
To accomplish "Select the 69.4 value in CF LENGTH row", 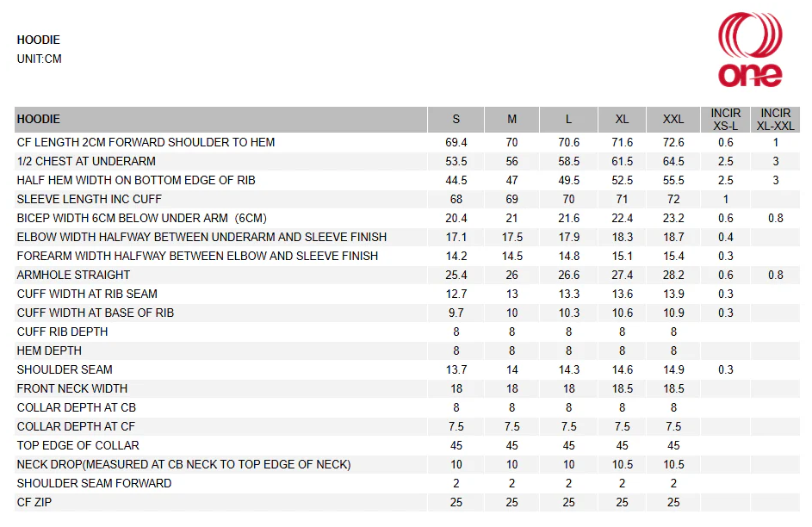I will 456,142.
